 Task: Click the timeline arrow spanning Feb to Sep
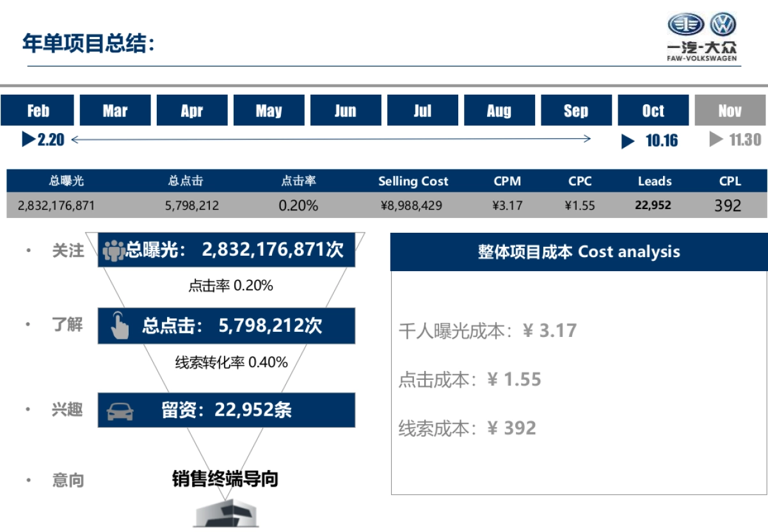tap(333, 137)
